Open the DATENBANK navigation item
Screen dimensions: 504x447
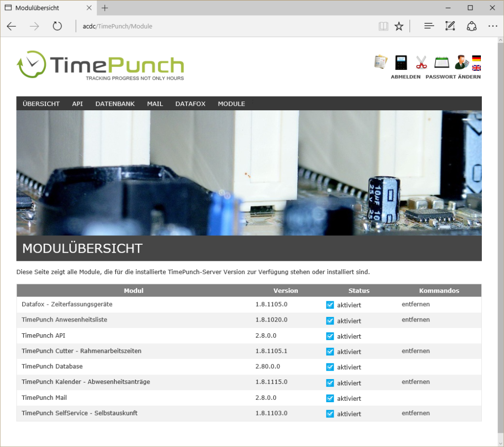click(115, 104)
